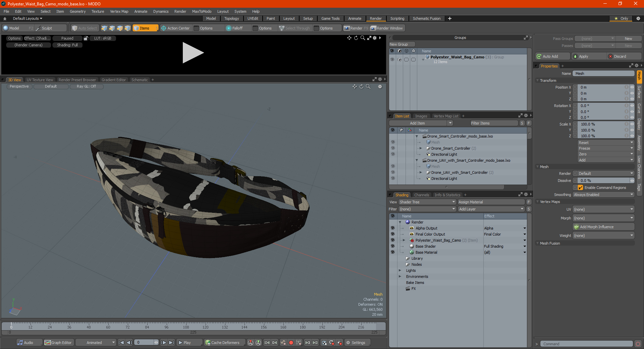Expand the Environments tree item
The width and height of the screenshot is (644, 349).
[x=400, y=277]
